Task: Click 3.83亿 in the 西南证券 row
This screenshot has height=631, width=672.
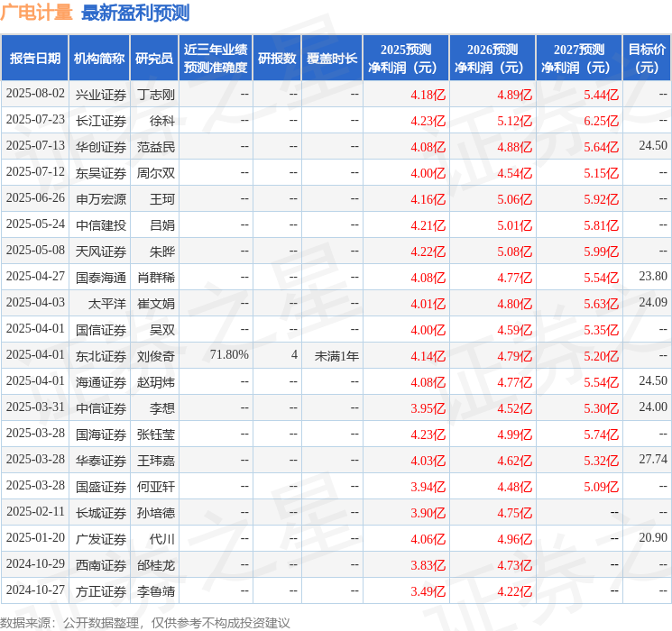Action: [428, 565]
